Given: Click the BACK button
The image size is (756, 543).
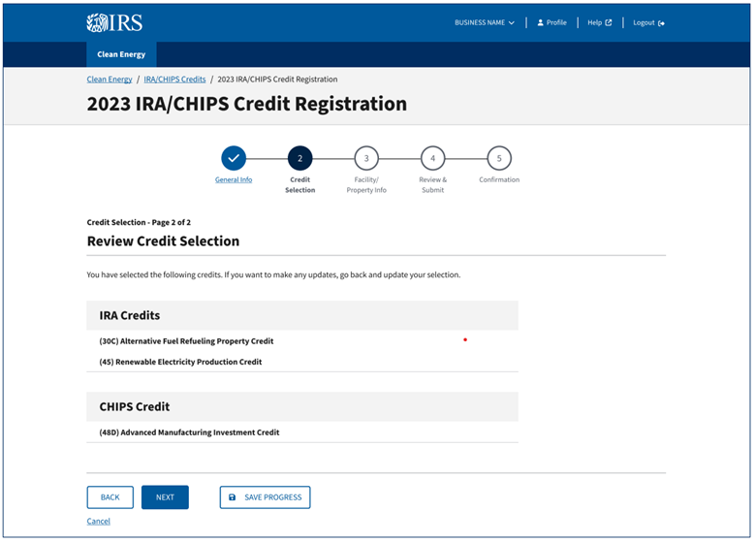Looking at the screenshot, I should pyautogui.click(x=110, y=497).
